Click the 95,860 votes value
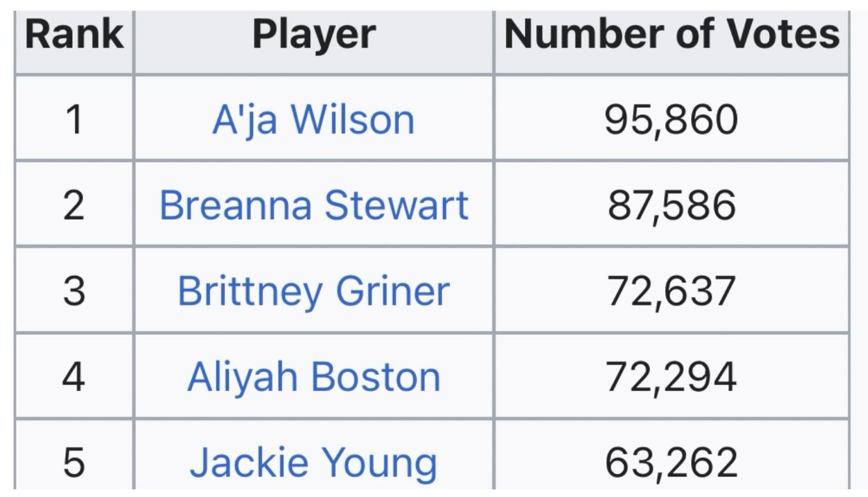The width and height of the screenshot is (868, 497). [x=671, y=119]
